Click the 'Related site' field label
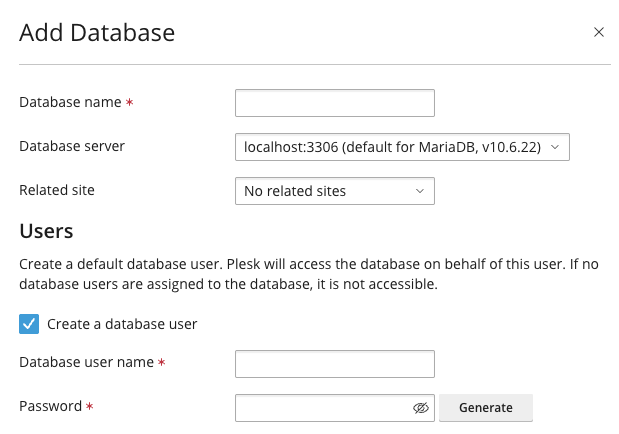The image size is (619, 434). pos(57,190)
